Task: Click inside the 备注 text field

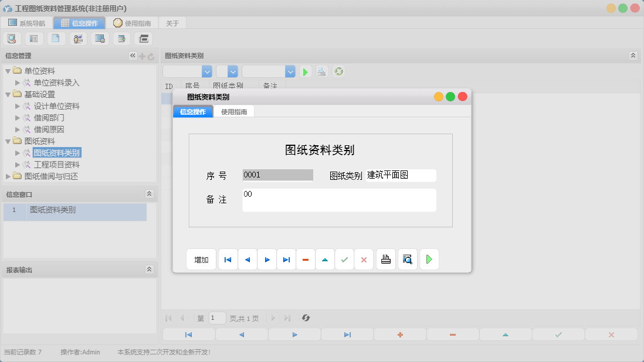Action: click(x=339, y=200)
